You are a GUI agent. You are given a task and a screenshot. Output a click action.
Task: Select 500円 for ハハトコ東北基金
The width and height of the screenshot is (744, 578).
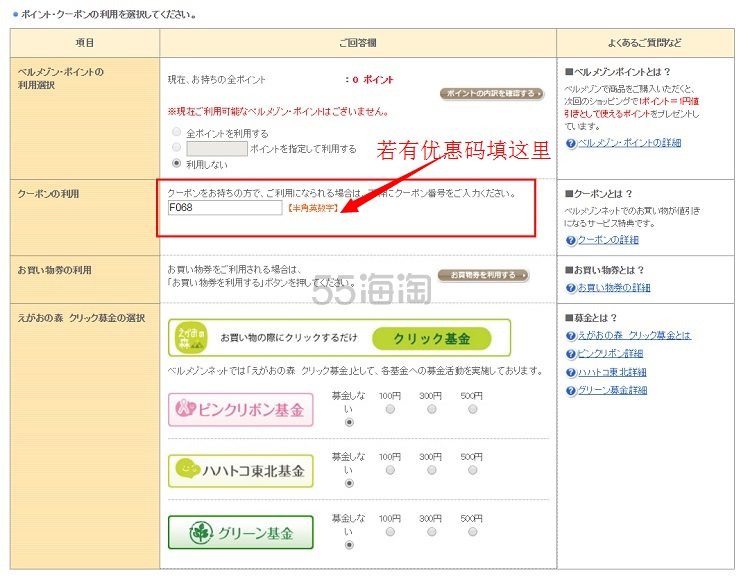pyautogui.click(x=473, y=470)
